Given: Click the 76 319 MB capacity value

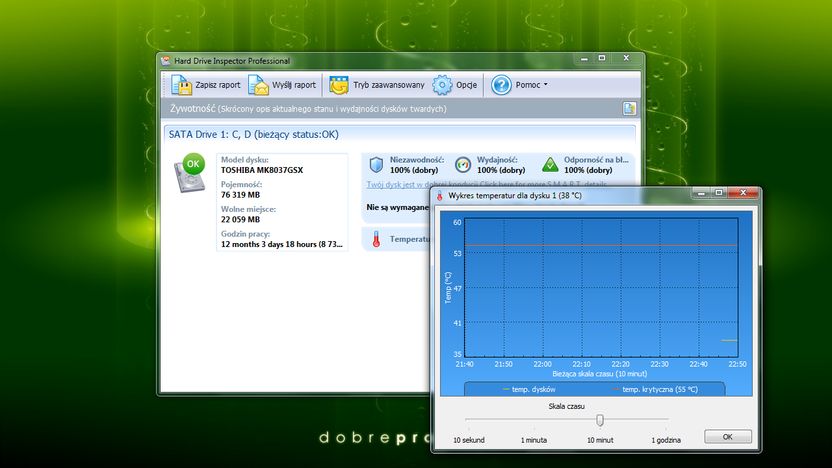Looking at the screenshot, I should click(240, 195).
